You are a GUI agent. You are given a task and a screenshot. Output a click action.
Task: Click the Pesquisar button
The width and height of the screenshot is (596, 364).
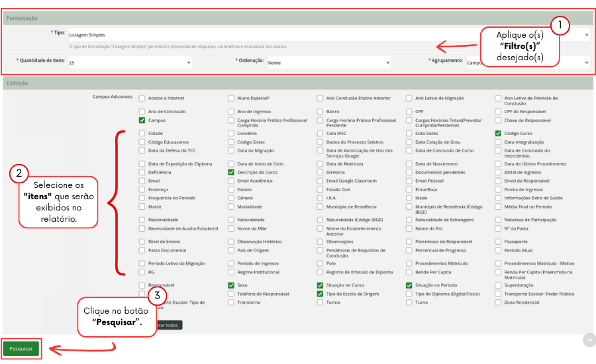(x=21, y=348)
